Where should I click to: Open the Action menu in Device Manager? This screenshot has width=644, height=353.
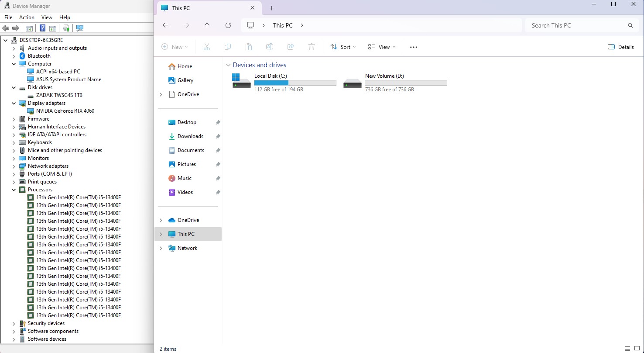pos(27,17)
